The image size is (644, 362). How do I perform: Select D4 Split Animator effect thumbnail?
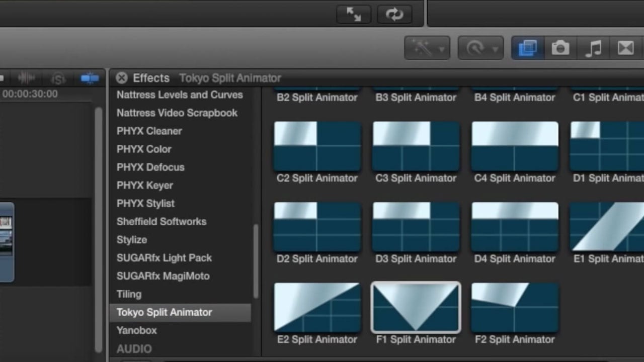515,226
